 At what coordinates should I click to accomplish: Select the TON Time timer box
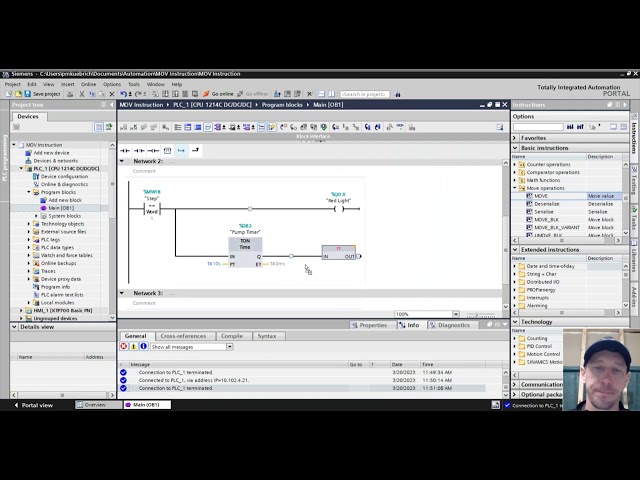pyautogui.click(x=245, y=252)
